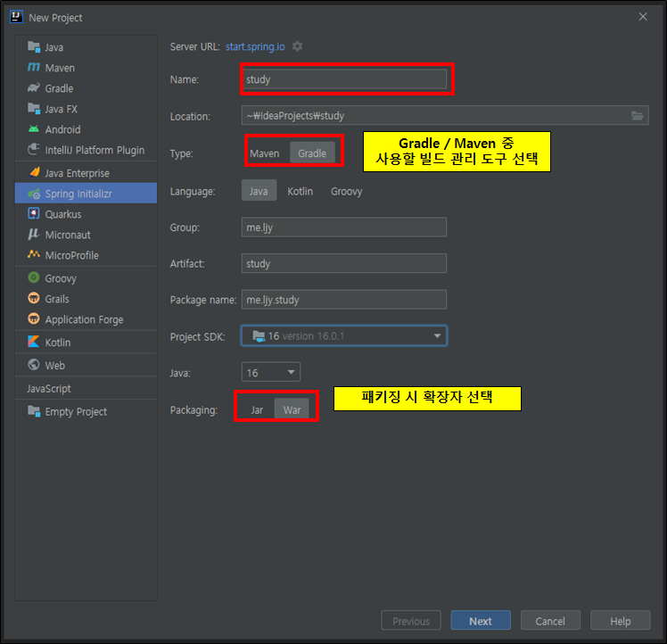
Task: Browse location using folder icon
Action: click(637, 115)
